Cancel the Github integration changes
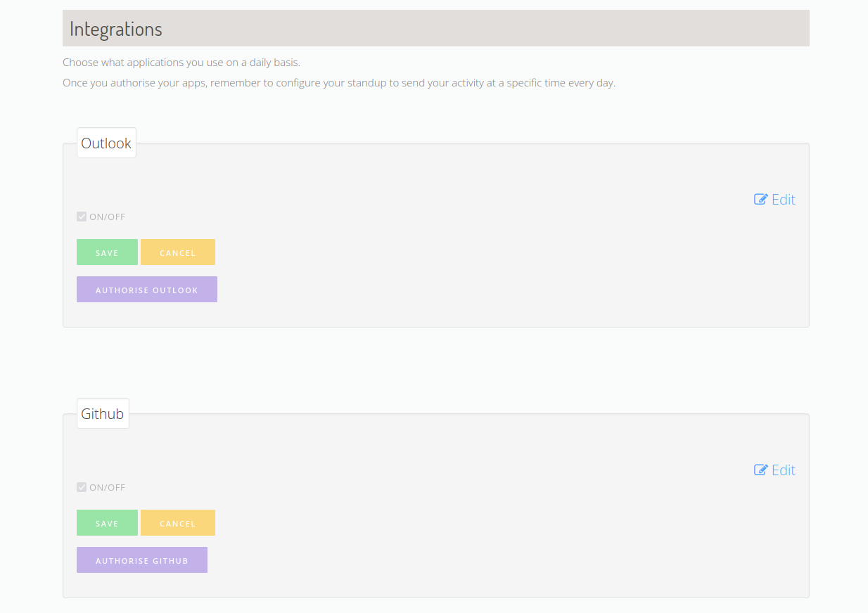The width and height of the screenshot is (868, 613). [x=178, y=523]
